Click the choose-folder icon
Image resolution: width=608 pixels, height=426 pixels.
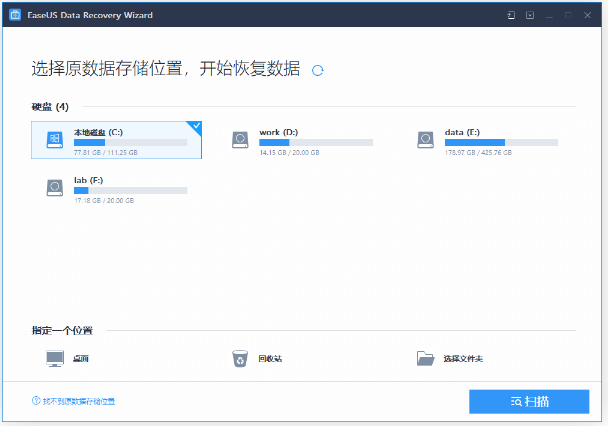[425, 359]
